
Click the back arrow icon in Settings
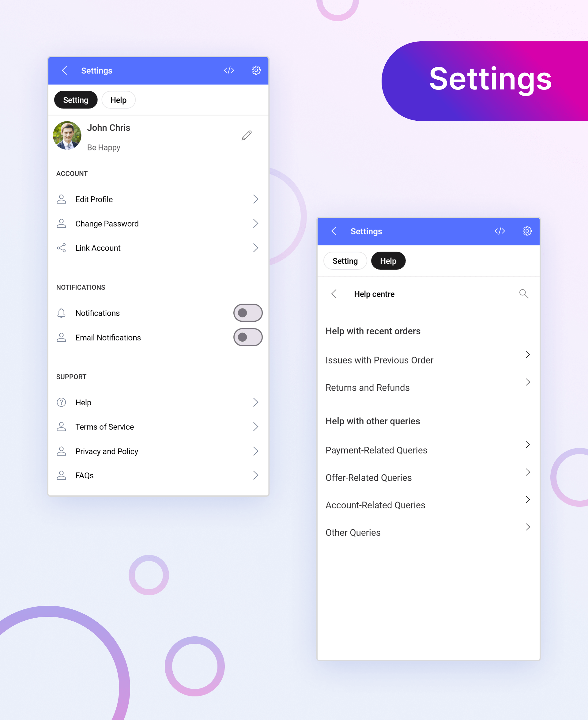(x=65, y=70)
